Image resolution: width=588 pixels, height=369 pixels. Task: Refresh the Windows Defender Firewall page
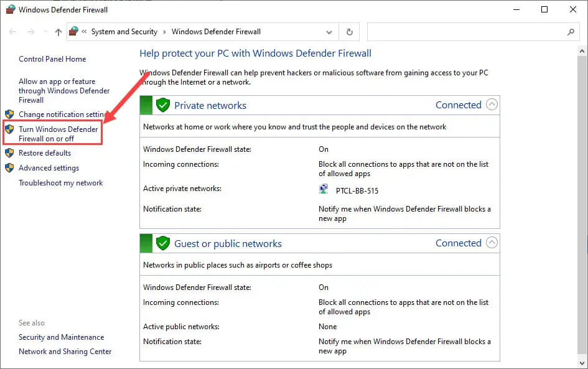350,32
